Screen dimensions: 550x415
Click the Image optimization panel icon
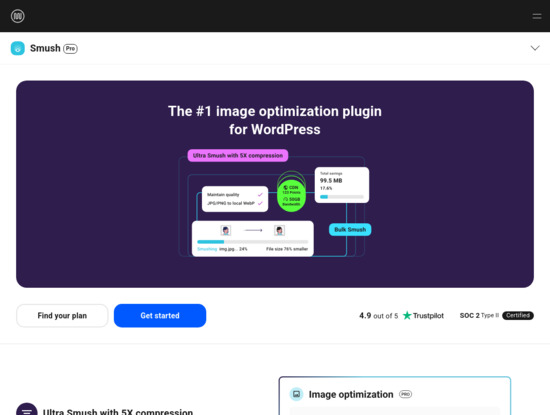click(296, 394)
